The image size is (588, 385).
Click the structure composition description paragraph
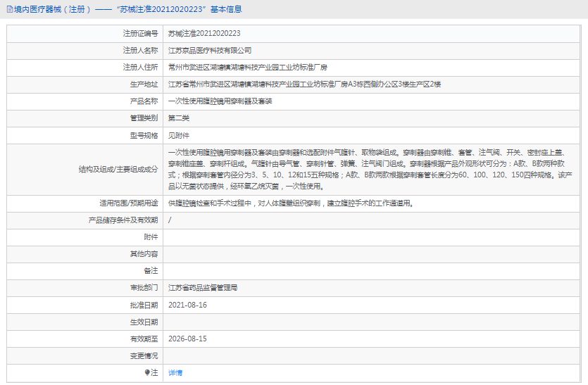point(370,170)
